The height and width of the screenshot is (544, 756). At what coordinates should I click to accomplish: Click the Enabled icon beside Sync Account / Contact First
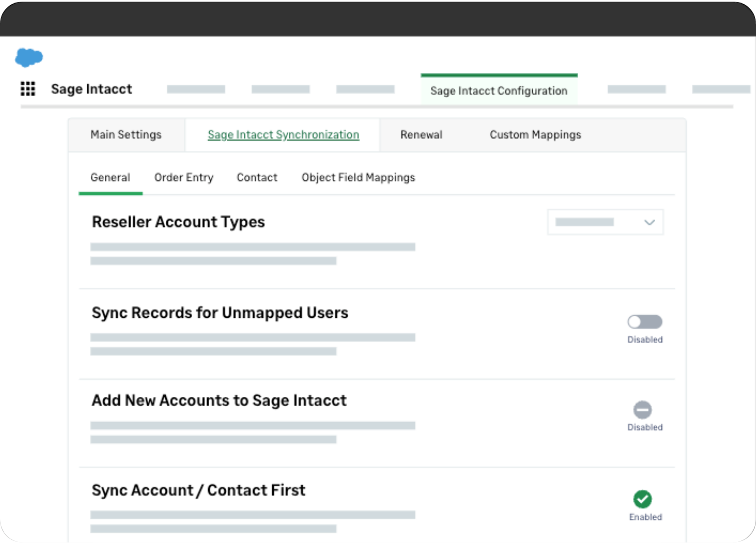(x=642, y=499)
